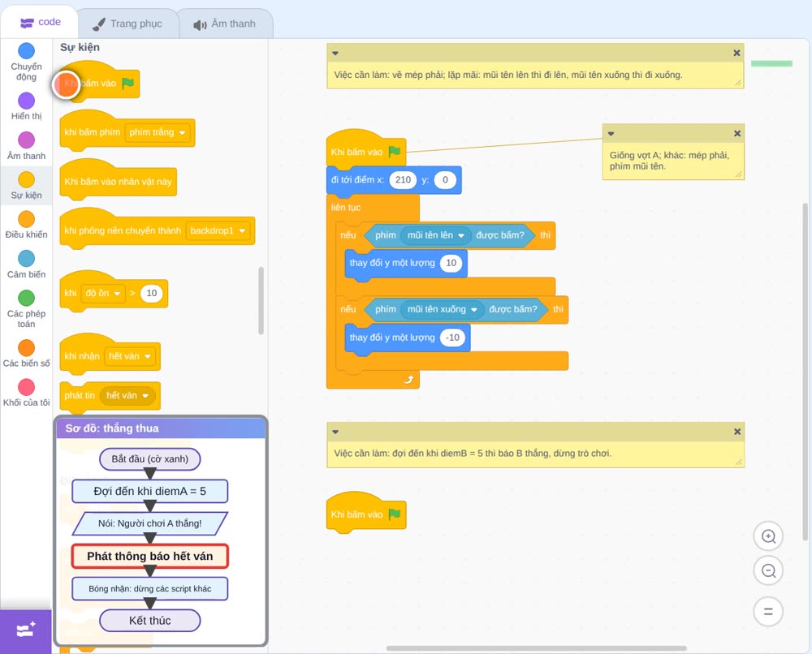812x654 pixels.
Task: Open the 'phím trắng' key dropdown
Action: 158,132
